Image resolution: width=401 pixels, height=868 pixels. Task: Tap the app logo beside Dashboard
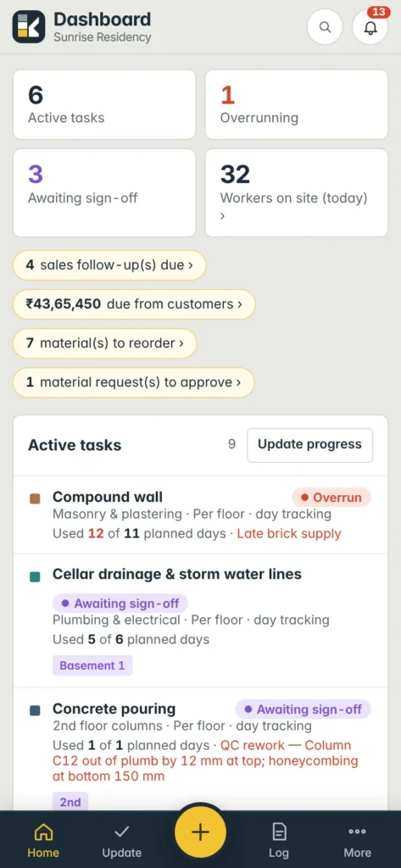coord(28,26)
